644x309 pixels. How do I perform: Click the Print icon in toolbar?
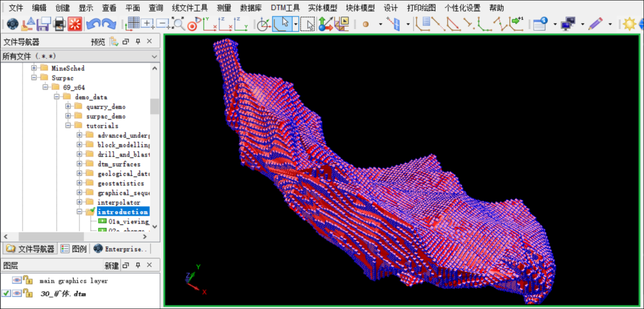click(59, 24)
